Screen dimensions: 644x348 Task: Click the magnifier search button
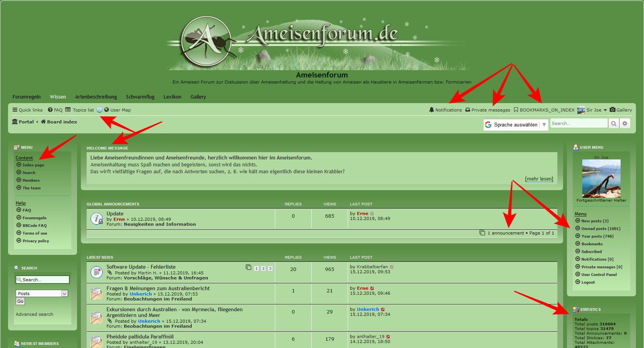pyautogui.click(x=614, y=123)
